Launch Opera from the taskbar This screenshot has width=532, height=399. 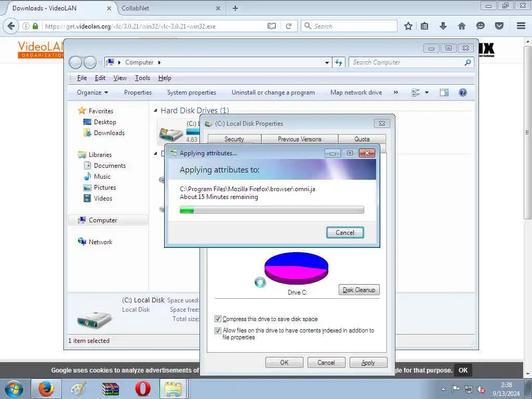[x=143, y=389]
